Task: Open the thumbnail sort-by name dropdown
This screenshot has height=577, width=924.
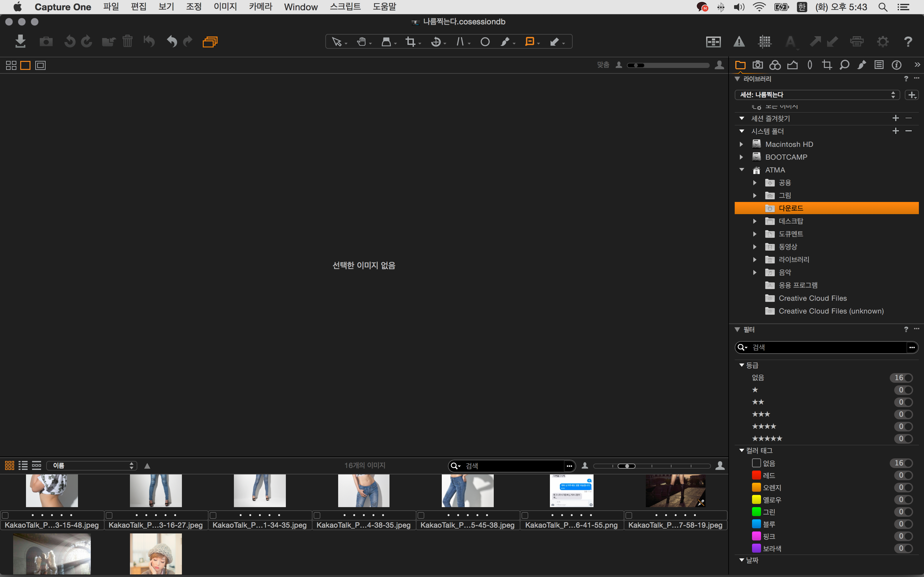Action: click(92, 465)
